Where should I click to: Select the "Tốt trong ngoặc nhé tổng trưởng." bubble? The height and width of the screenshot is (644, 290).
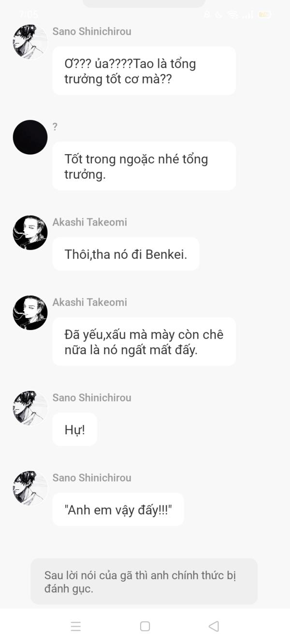click(x=144, y=166)
